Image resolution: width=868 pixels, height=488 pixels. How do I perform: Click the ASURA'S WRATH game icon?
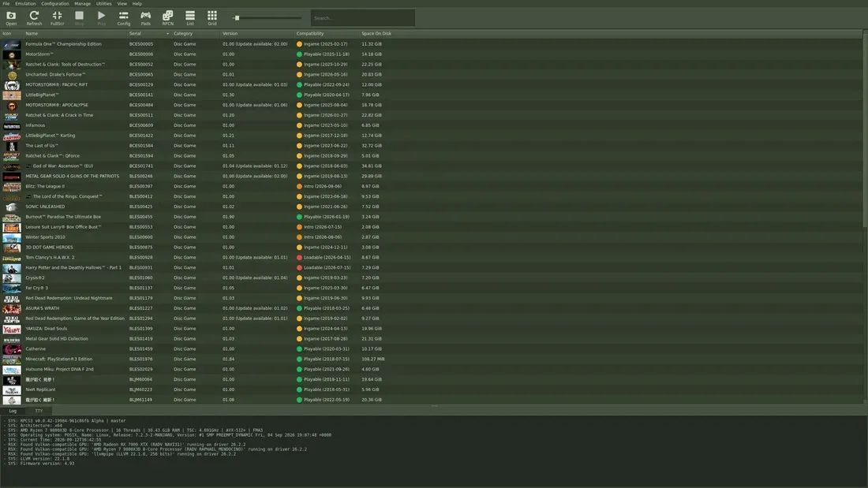(x=12, y=308)
